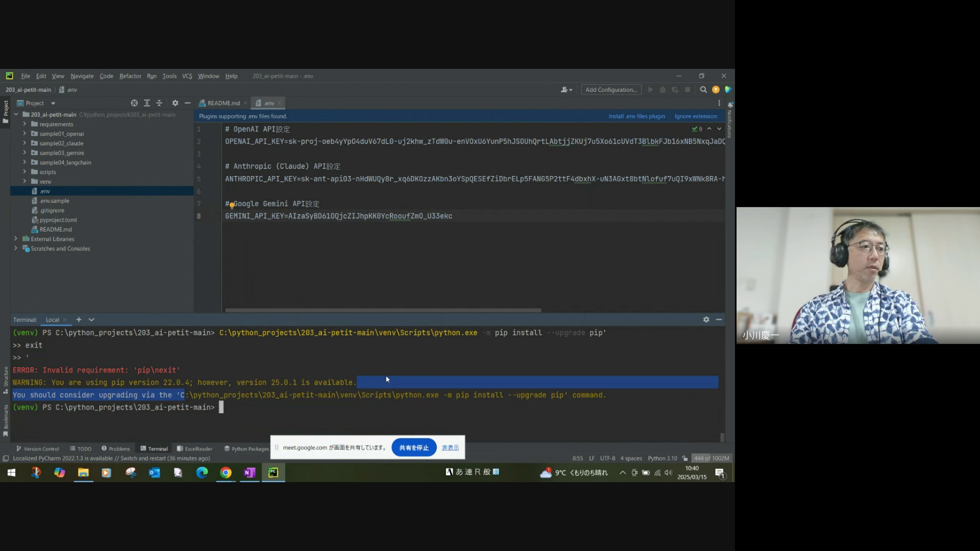Click Install .env files plugin link

pyautogui.click(x=636, y=116)
